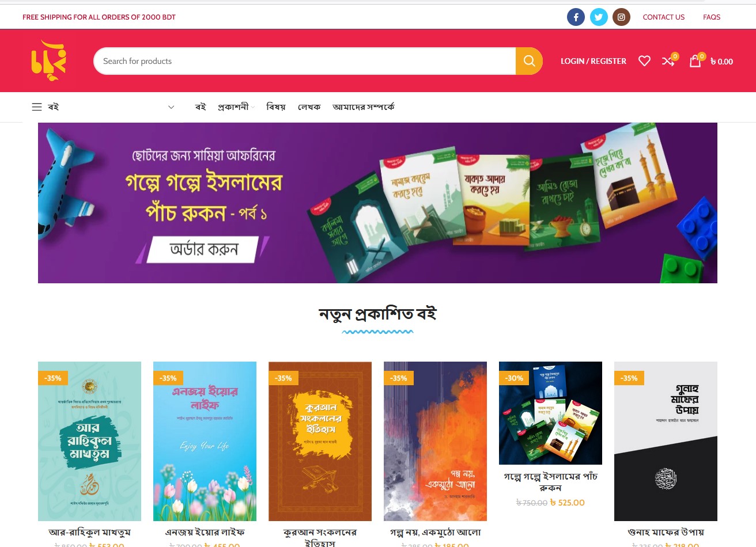Open the CONTACT US link
This screenshot has height=547, width=756.
[x=664, y=17]
